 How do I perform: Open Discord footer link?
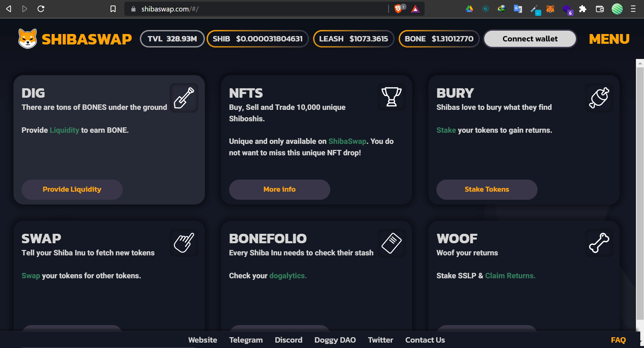click(x=288, y=340)
